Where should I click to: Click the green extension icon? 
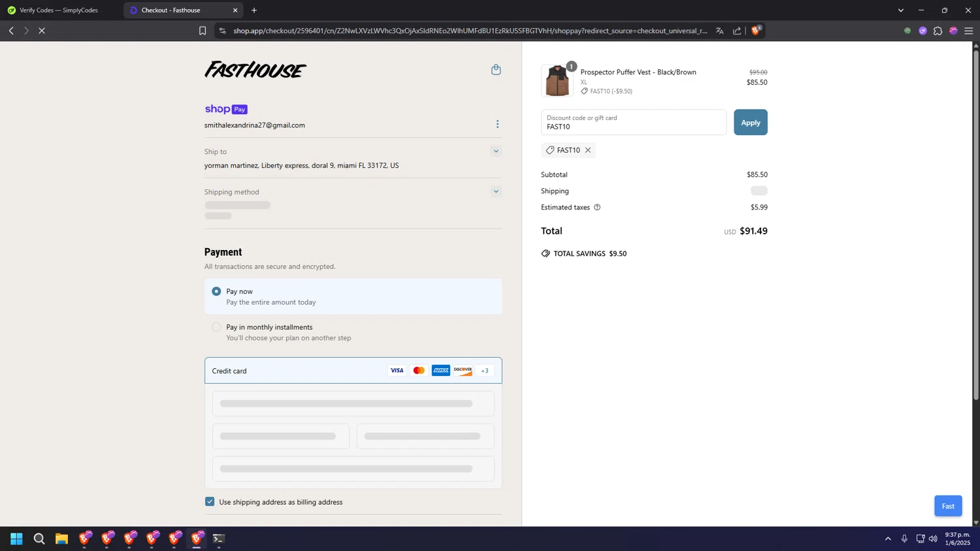(907, 31)
